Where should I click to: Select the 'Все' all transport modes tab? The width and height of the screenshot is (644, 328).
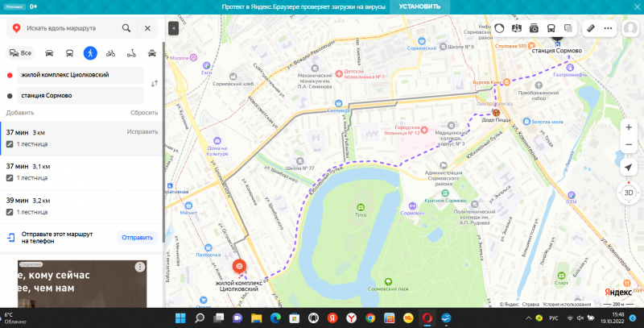pyautogui.click(x=21, y=53)
